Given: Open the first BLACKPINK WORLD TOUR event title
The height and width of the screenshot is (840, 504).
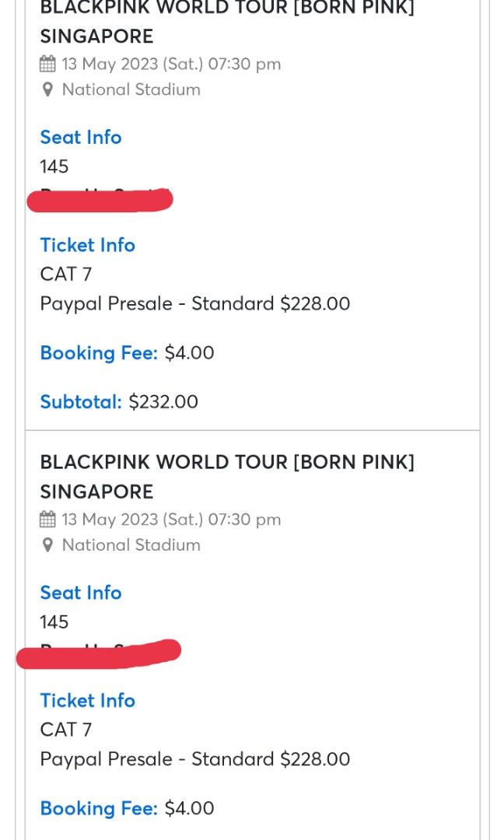Looking at the screenshot, I should coord(228,22).
